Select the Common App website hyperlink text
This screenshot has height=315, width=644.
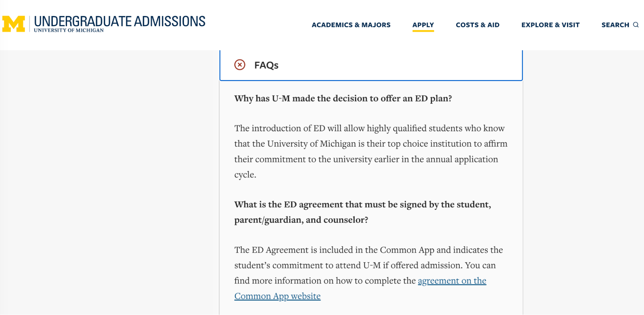pos(277,296)
